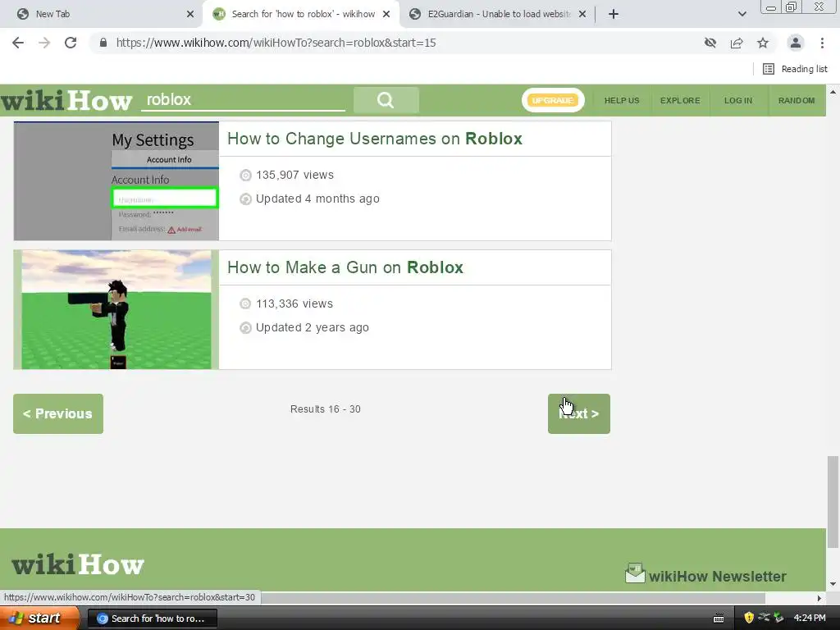Click the 113,336 views text
The width and height of the screenshot is (840, 630).
tap(294, 304)
